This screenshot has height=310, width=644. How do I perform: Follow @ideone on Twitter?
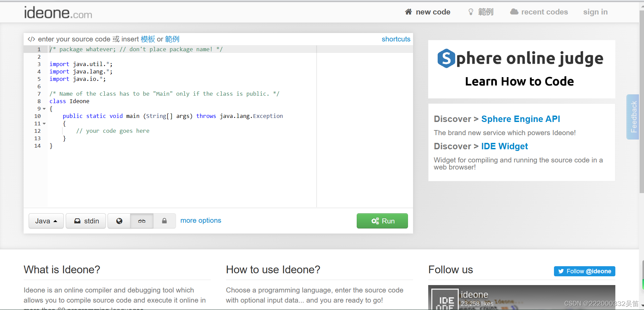point(584,271)
